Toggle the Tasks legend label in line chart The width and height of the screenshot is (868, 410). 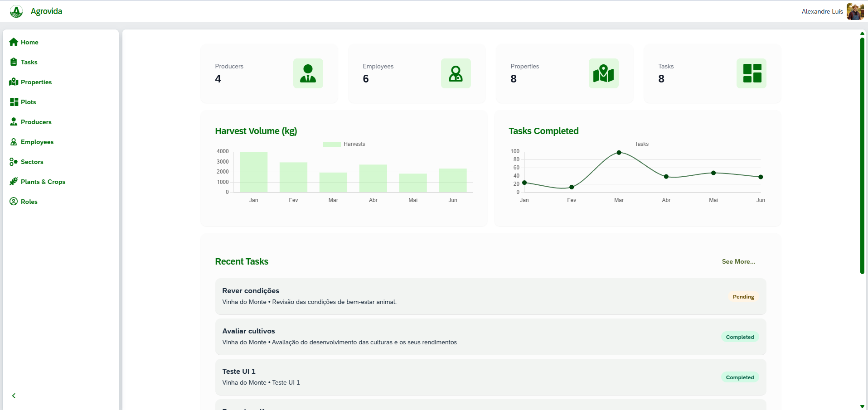point(641,144)
